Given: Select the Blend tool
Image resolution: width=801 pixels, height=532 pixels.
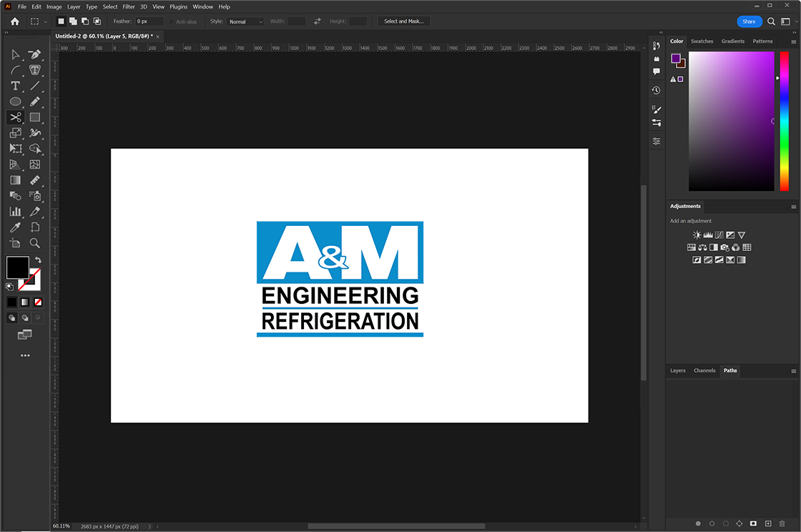Looking at the screenshot, I should [x=15, y=196].
